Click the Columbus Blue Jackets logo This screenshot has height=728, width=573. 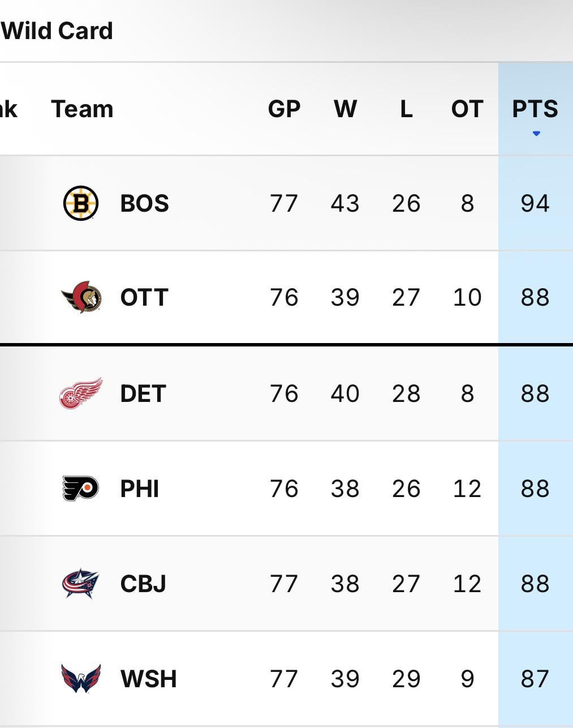80,584
